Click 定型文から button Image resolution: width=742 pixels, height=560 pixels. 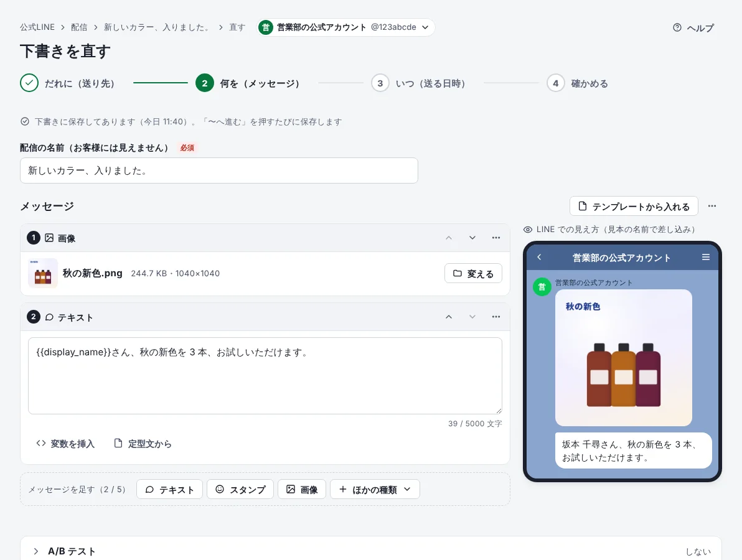[x=143, y=444]
